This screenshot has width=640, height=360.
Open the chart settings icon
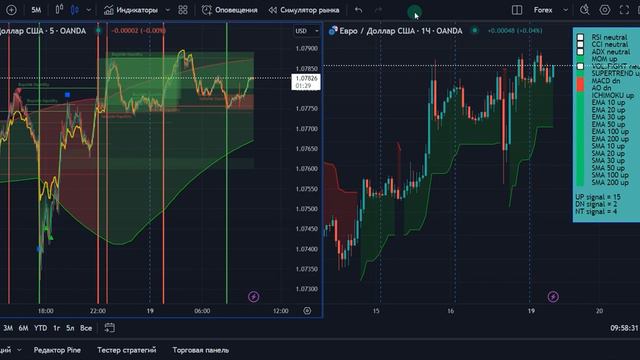point(604,10)
